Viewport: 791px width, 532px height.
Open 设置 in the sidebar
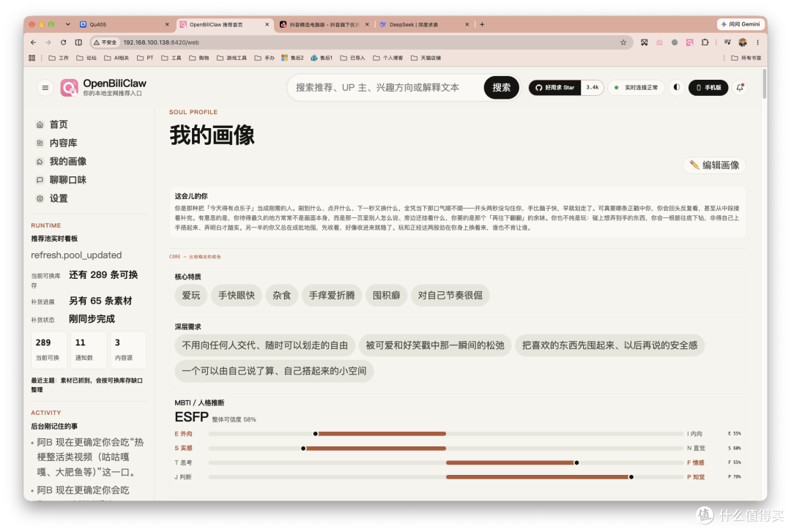coord(59,199)
